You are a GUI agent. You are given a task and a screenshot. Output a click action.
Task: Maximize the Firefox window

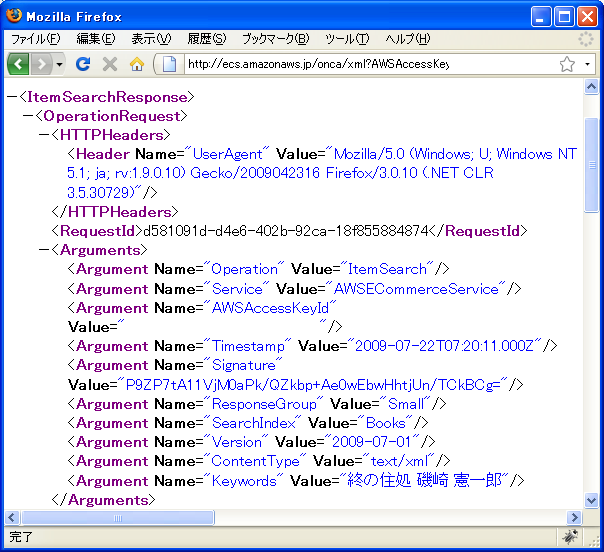tap(564, 17)
